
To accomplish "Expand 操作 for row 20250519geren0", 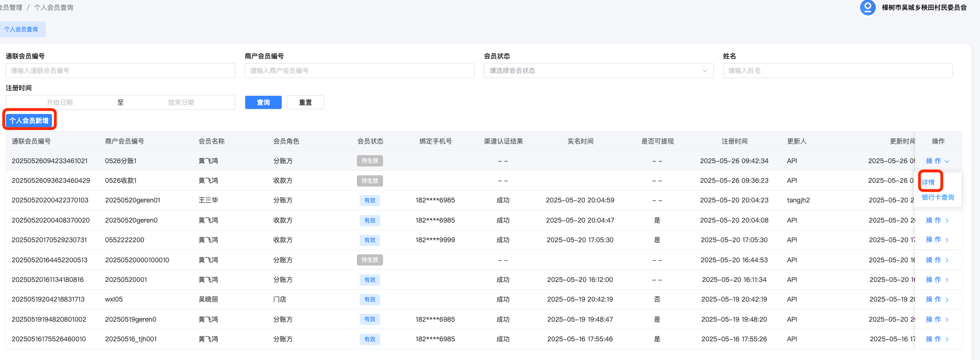I will (x=937, y=319).
